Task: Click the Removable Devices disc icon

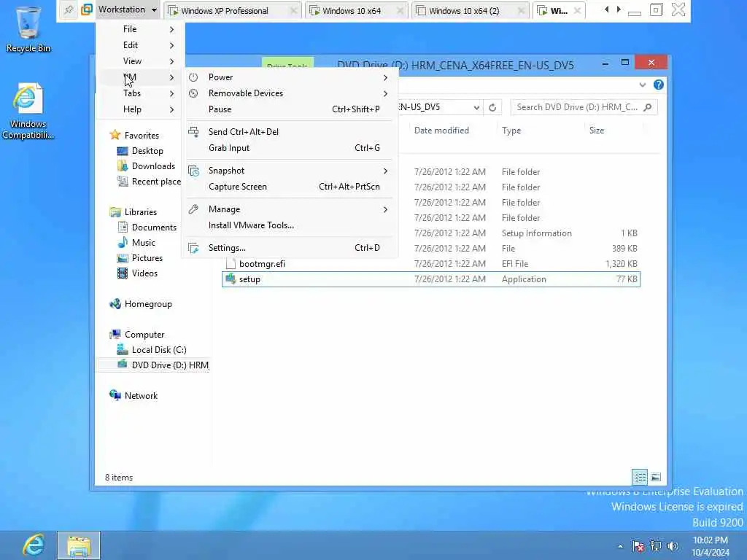Action: point(193,93)
